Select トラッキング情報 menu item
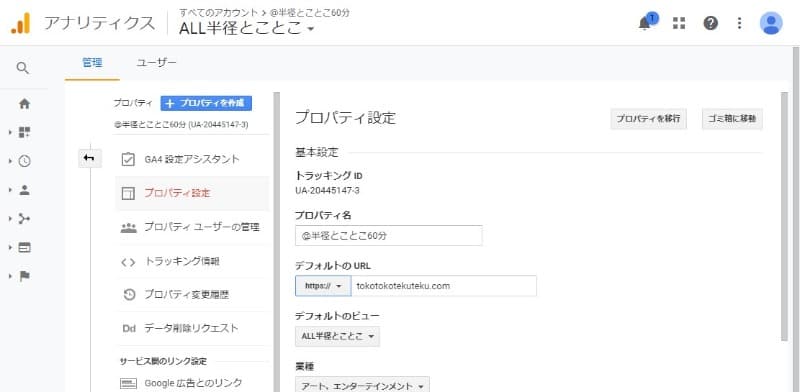 pos(192,262)
